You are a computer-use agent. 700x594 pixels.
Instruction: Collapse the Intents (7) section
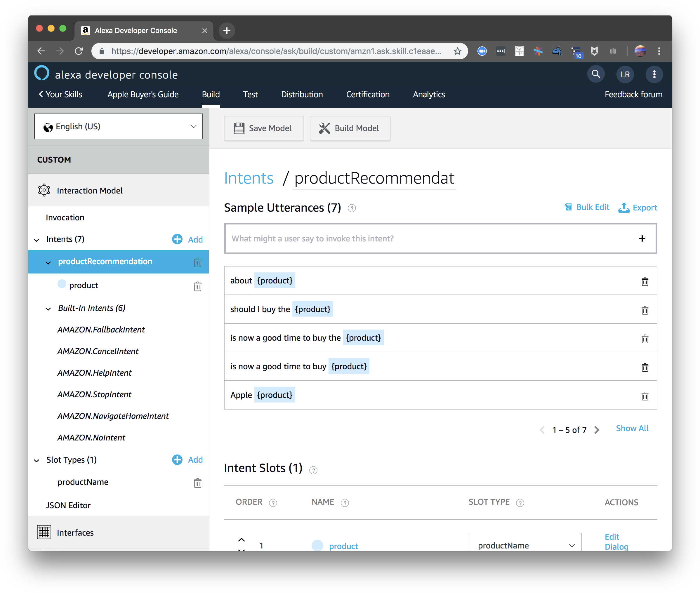[37, 240]
